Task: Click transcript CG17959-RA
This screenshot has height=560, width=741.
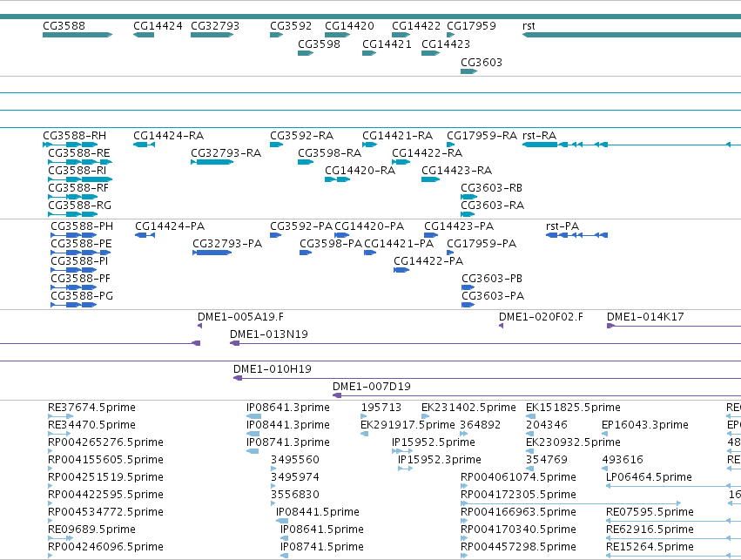Action: [x=482, y=136]
